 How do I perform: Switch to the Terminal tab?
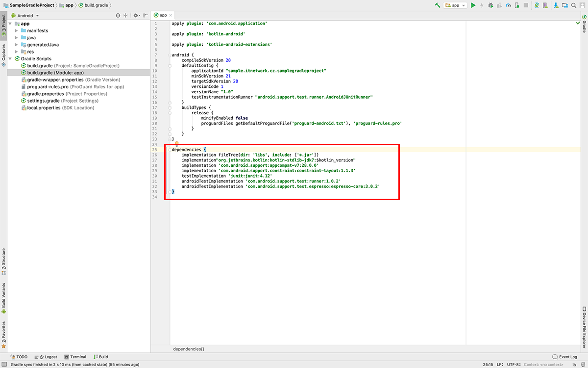pos(75,357)
